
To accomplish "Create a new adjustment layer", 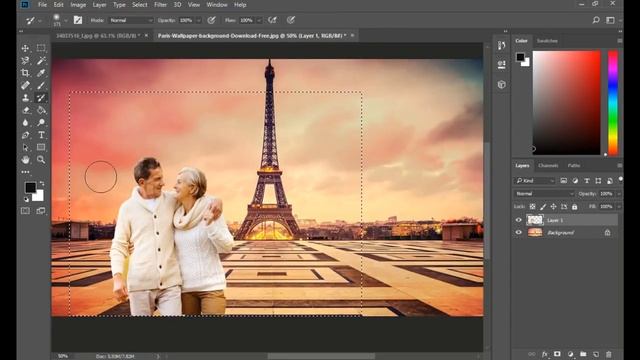I will (x=570, y=354).
